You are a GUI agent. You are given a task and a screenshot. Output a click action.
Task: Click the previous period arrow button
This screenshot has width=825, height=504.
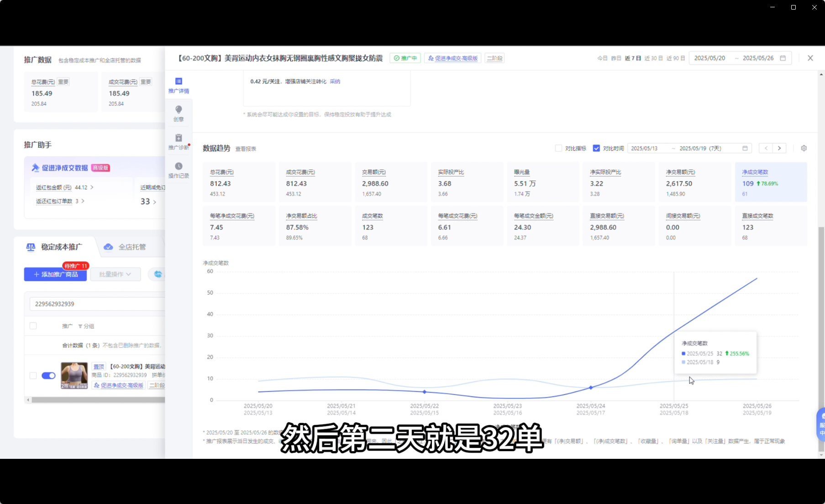pos(766,148)
